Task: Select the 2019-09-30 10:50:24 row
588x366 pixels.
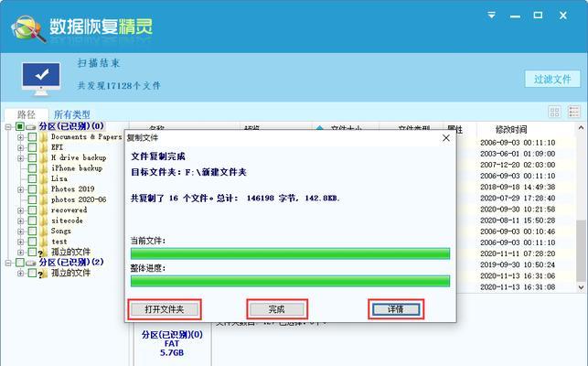Action: point(518,264)
